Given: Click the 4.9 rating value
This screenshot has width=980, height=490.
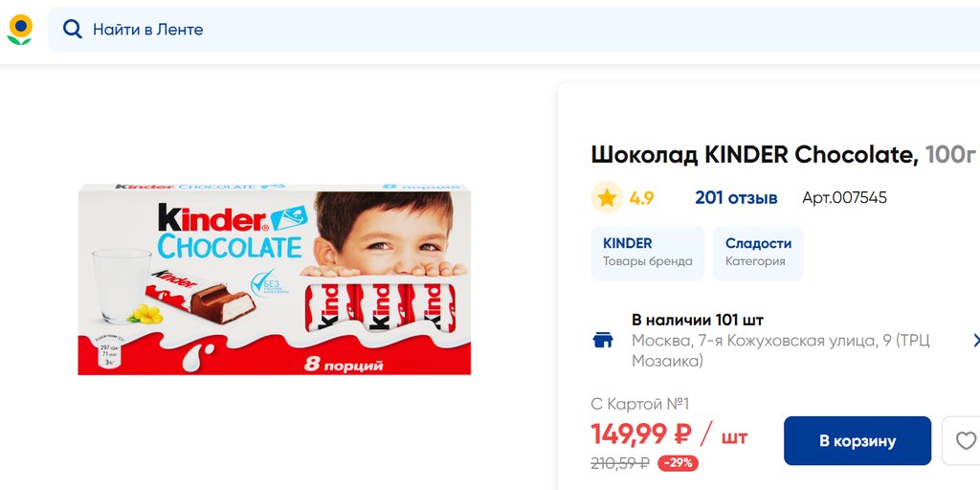Looking at the screenshot, I should pos(641,198).
